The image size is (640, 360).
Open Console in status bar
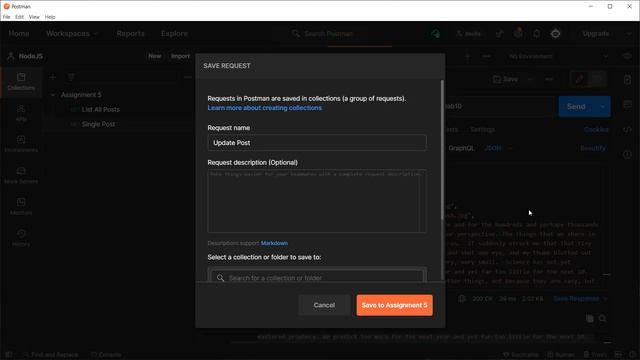coord(106,355)
